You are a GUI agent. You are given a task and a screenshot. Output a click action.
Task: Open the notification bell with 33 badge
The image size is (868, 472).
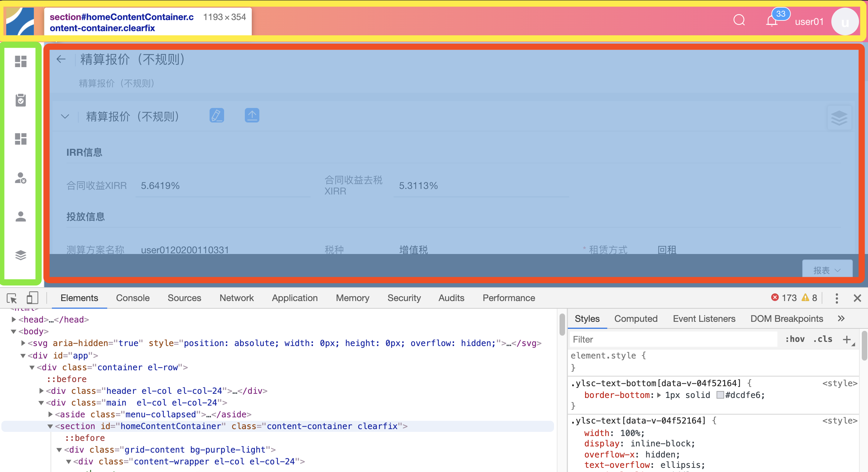(772, 21)
